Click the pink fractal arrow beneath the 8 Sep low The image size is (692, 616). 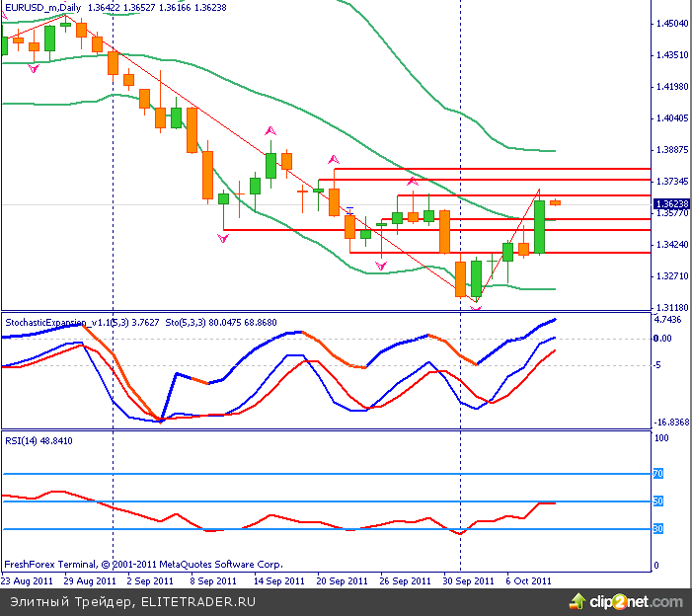point(223,239)
